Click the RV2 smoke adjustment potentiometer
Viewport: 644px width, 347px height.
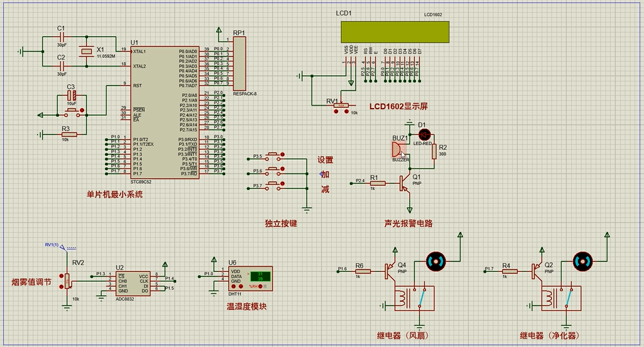point(67,282)
